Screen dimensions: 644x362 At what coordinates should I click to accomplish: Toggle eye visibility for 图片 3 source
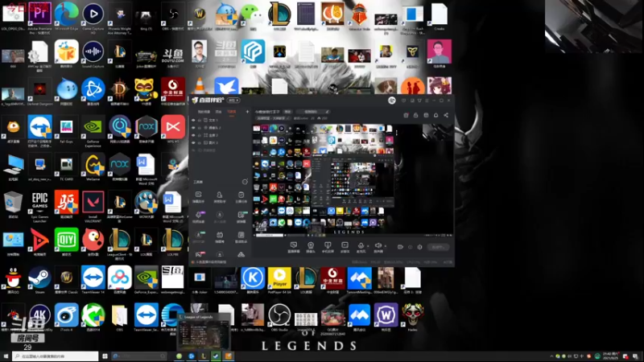(193, 142)
